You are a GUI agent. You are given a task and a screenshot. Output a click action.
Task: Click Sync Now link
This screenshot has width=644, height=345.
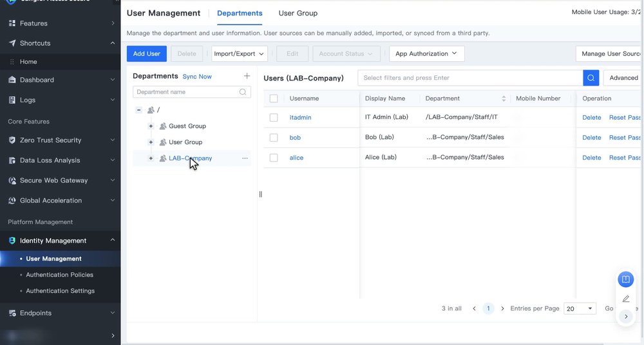[x=197, y=77]
